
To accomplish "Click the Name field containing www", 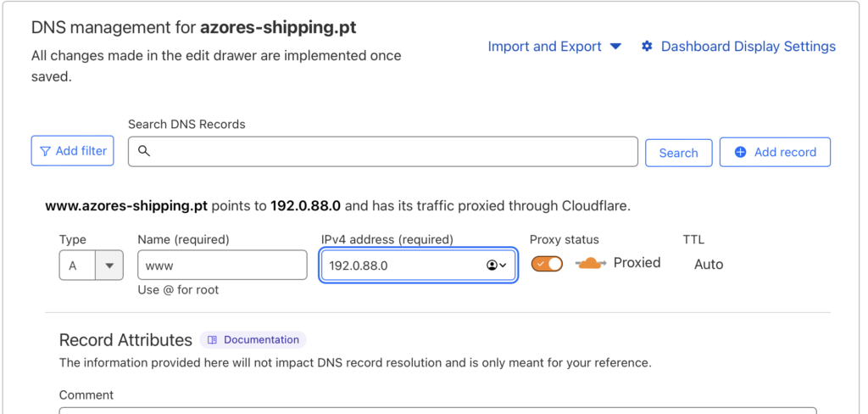I will (222, 265).
